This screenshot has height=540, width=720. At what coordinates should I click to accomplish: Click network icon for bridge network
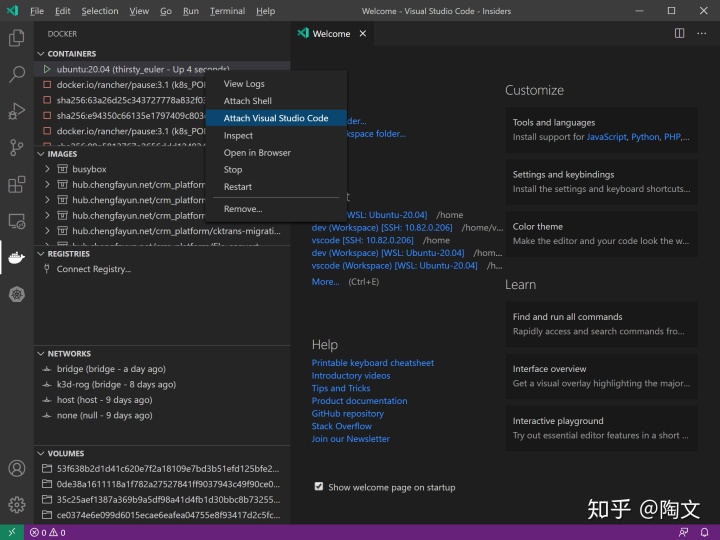click(x=46, y=369)
